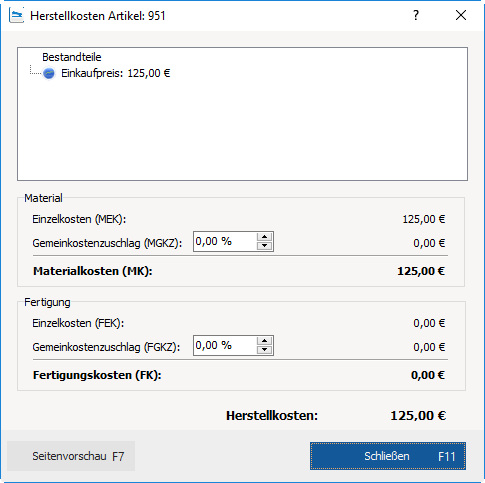
Task: Click the Herstellkosten total label
Action: pyautogui.click(x=272, y=416)
